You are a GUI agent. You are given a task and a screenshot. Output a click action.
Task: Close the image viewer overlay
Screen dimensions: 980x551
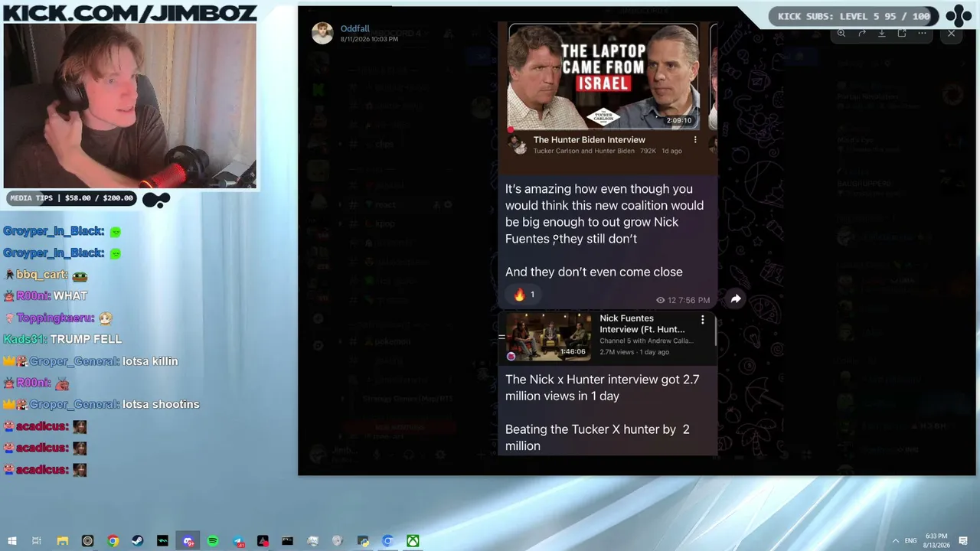point(952,34)
